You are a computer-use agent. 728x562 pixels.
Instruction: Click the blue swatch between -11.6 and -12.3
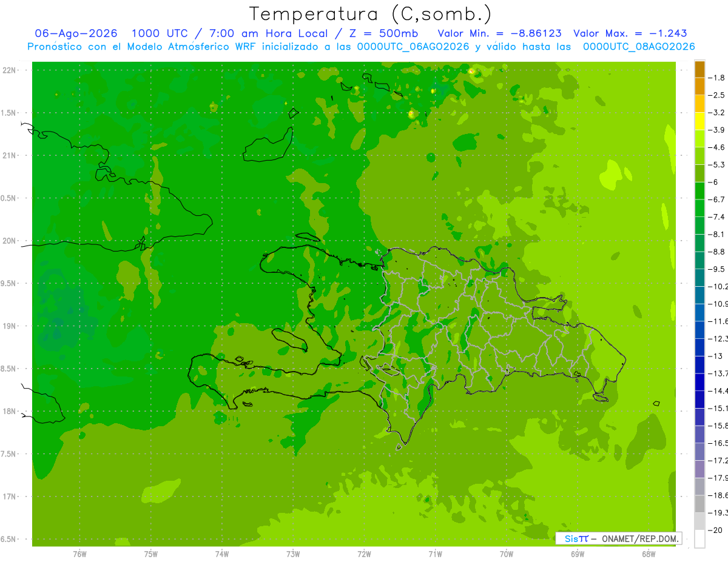(699, 330)
